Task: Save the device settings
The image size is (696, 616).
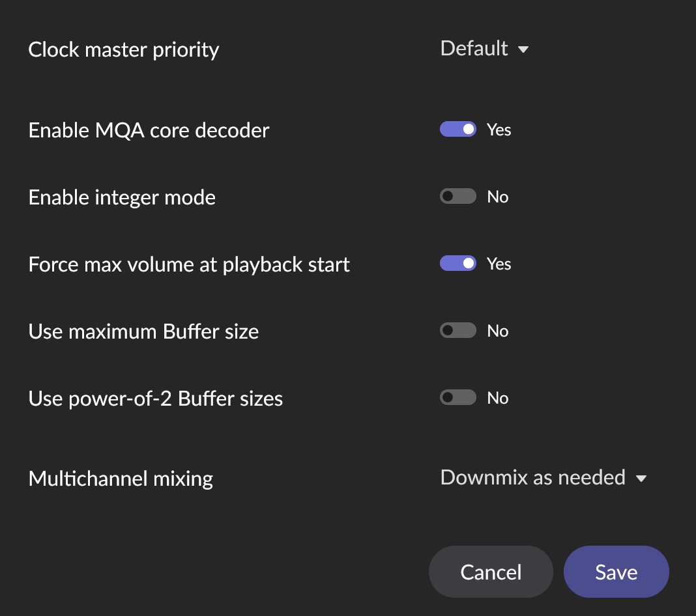Action: pos(616,572)
